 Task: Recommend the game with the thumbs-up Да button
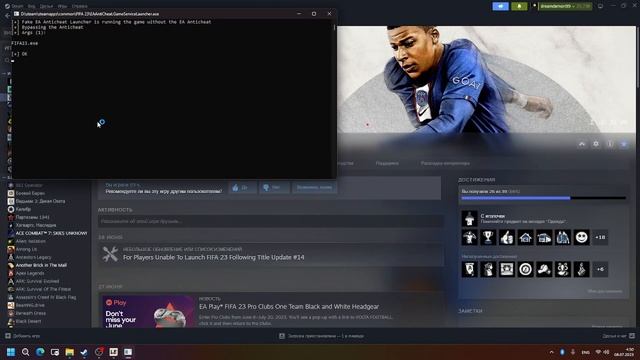pyautogui.click(x=242, y=187)
